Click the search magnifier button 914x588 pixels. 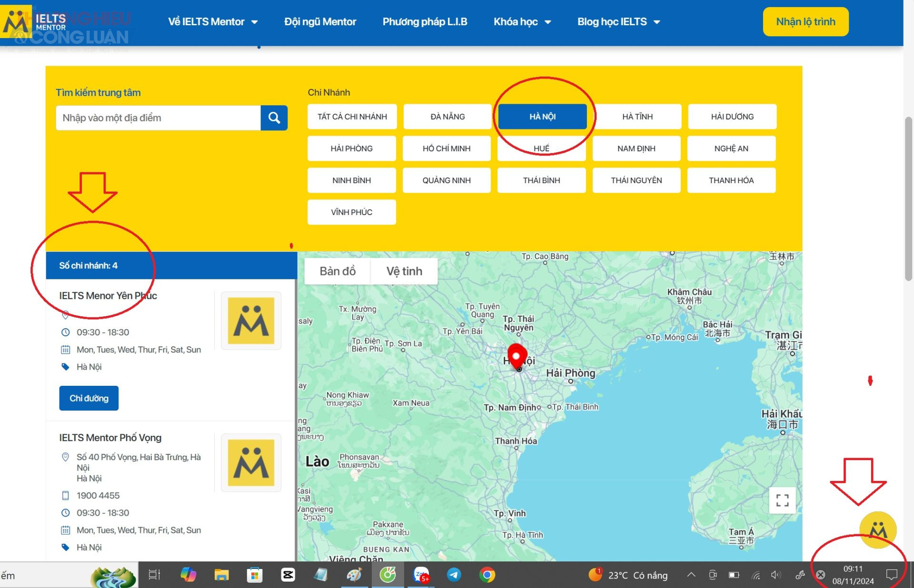[274, 118]
